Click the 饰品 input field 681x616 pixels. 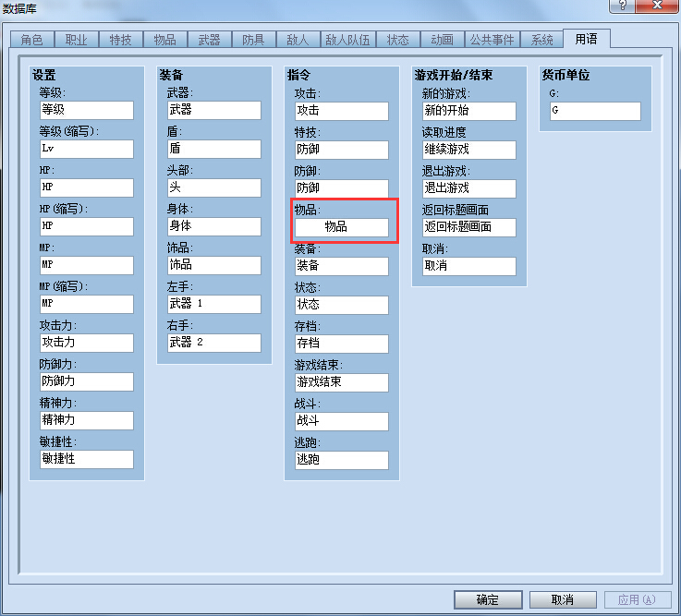214,265
